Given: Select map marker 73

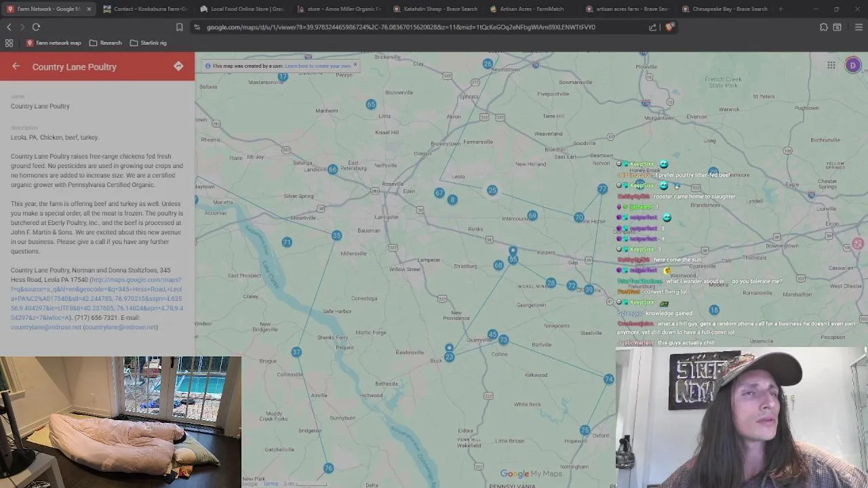Looking at the screenshot, I should [x=503, y=340].
